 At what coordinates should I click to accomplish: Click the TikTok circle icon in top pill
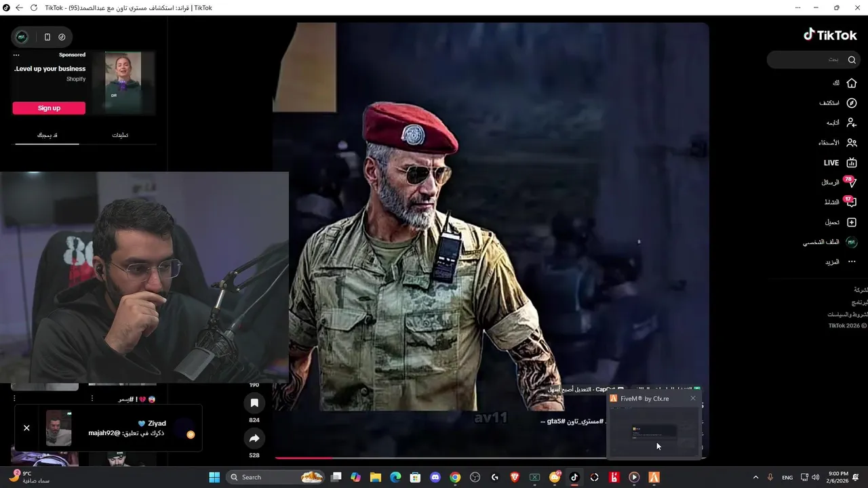click(62, 37)
